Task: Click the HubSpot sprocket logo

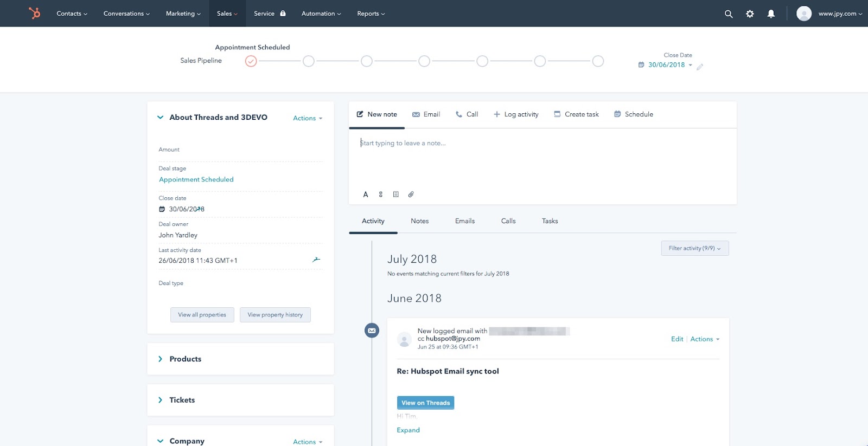Action: tap(35, 13)
